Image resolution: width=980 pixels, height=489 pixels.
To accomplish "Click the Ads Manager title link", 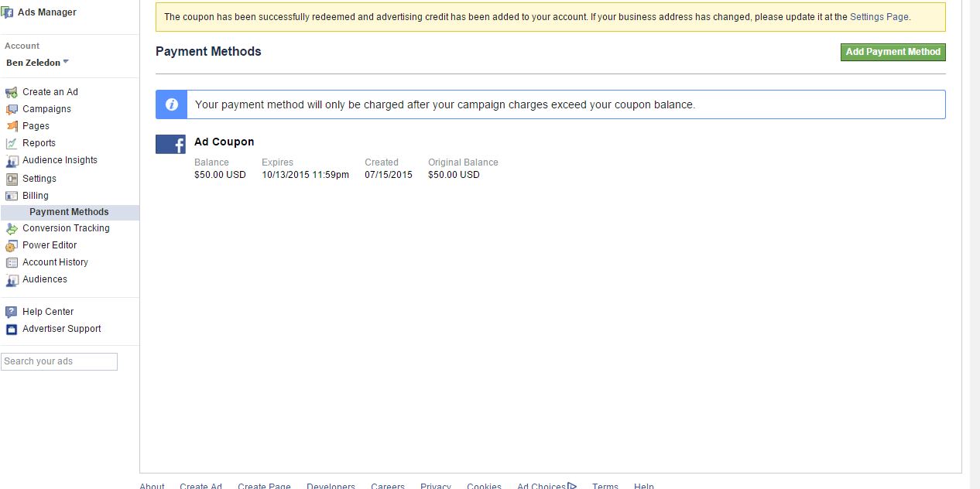I will 47,12.
